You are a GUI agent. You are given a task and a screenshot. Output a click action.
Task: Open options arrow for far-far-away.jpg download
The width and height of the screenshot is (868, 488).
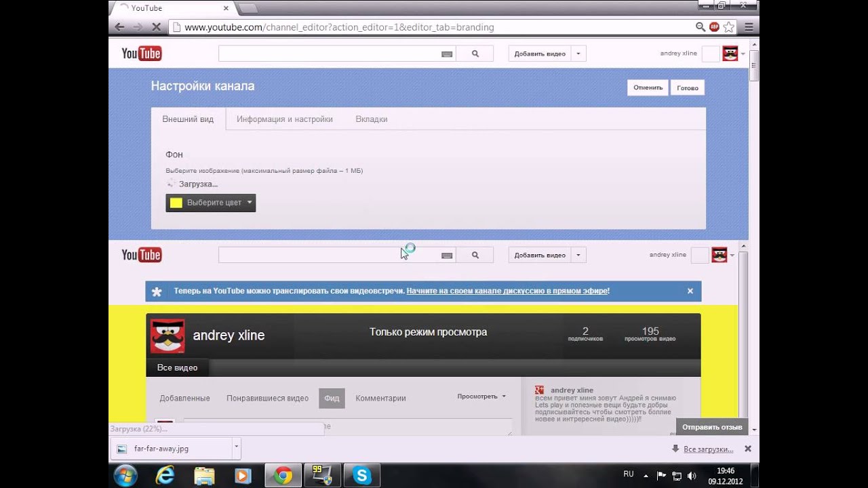tap(236, 448)
